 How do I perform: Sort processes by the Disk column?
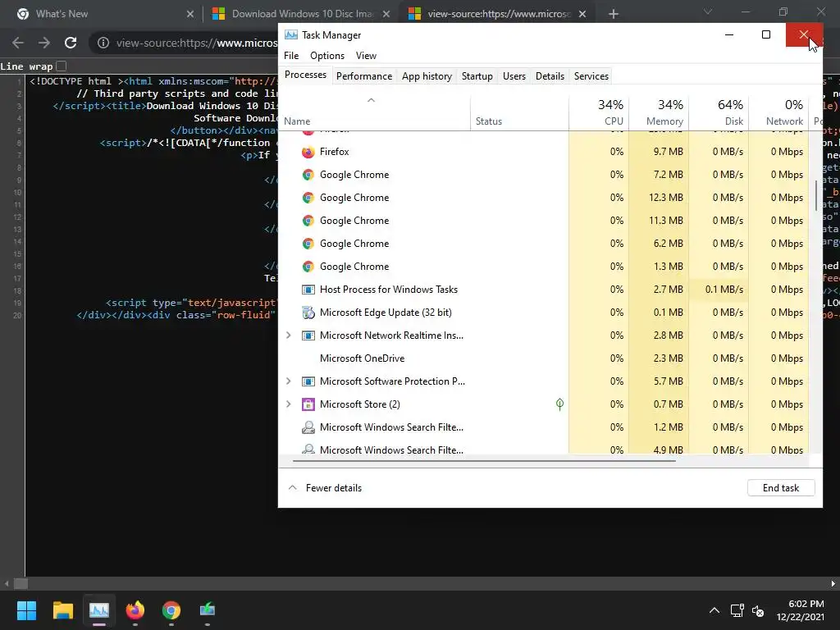[719, 112]
